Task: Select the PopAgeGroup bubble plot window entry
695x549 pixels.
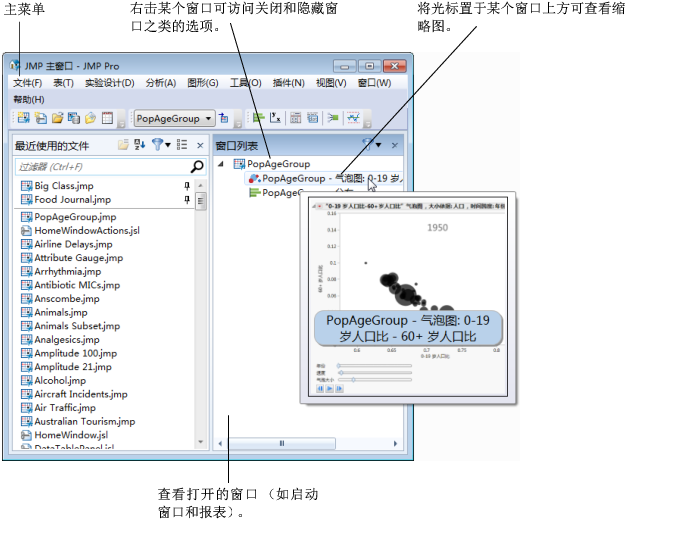Action: (324, 179)
